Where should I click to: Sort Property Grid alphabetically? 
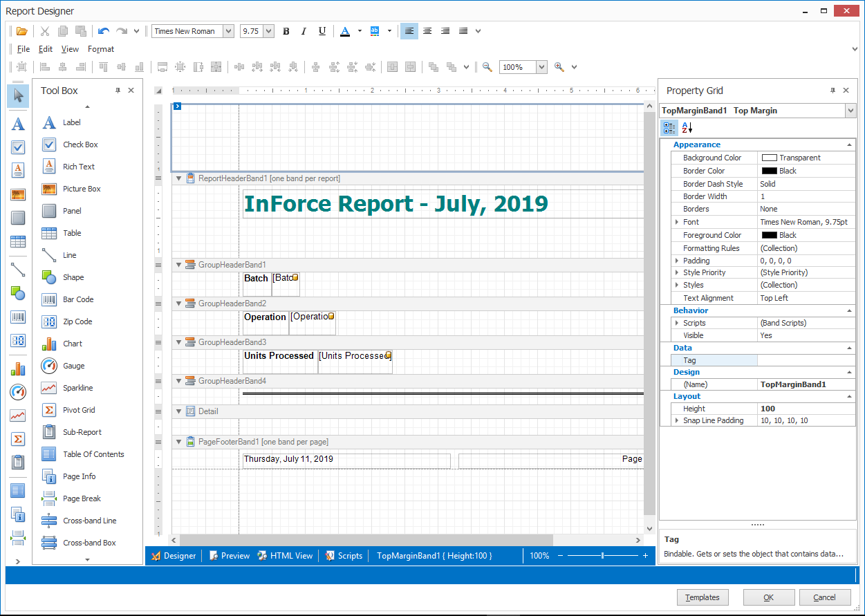pos(685,127)
